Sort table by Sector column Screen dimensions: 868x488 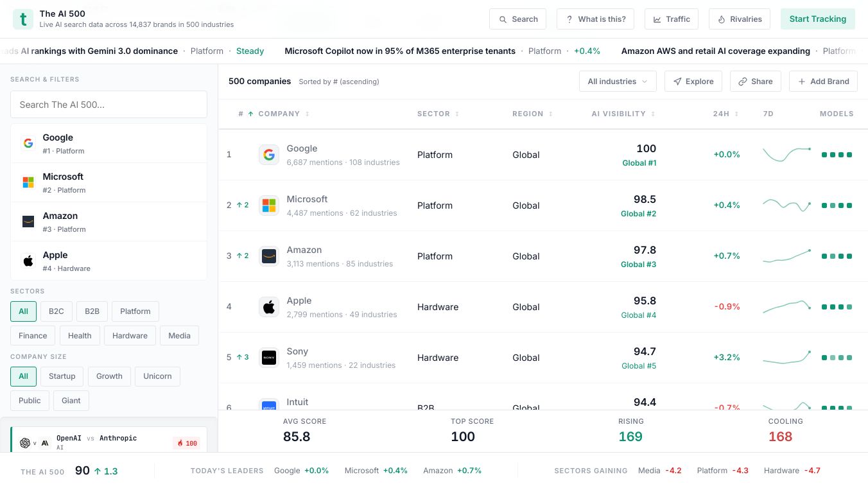coord(438,114)
